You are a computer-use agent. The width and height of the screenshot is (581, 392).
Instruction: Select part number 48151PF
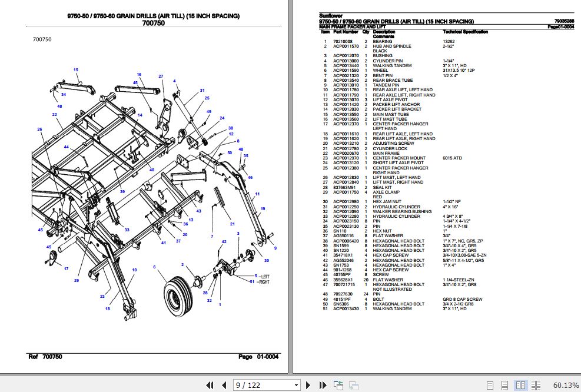(341, 300)
